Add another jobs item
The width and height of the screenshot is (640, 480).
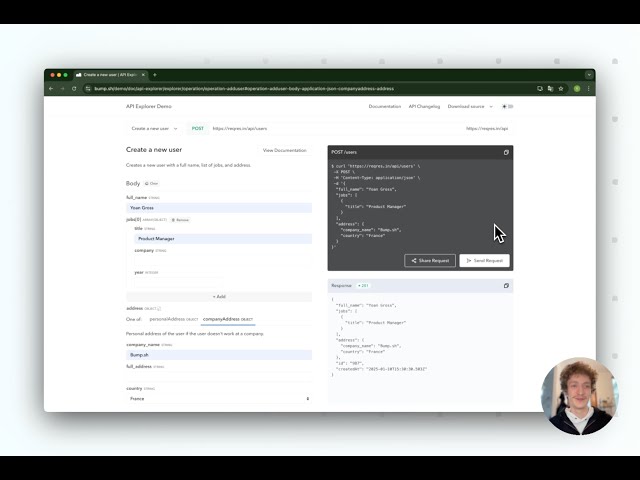(219, 297)
